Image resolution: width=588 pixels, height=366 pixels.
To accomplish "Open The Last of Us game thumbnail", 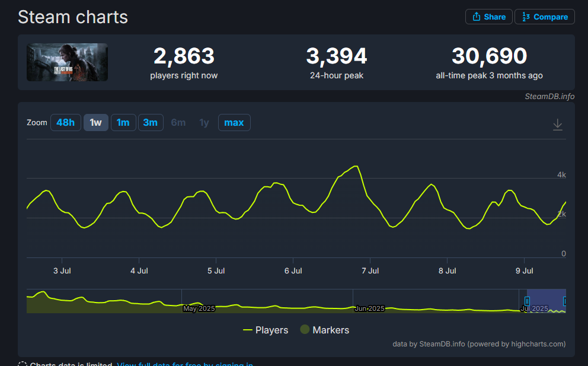I will pyautogui.click(x=67, y=62).
